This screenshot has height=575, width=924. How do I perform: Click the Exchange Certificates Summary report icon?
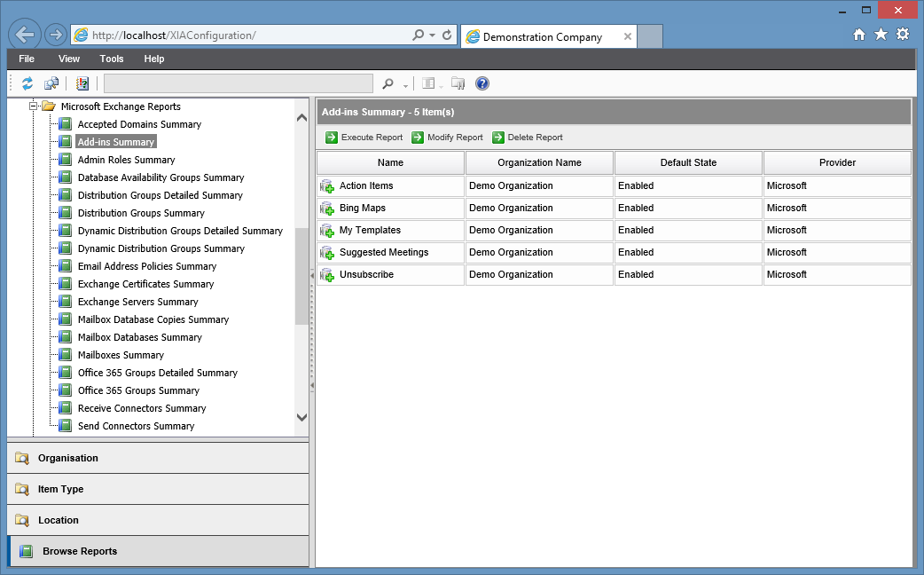click(66, 284)
